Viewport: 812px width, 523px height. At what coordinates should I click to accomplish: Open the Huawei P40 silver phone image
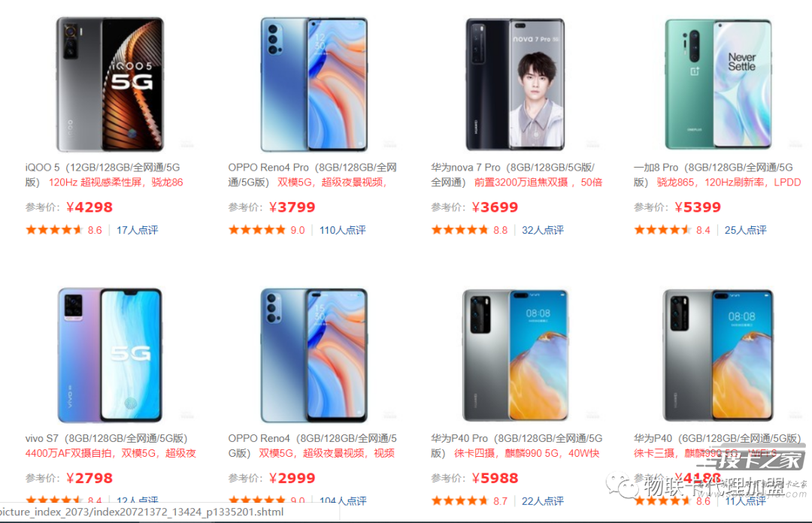click(718, 355)
